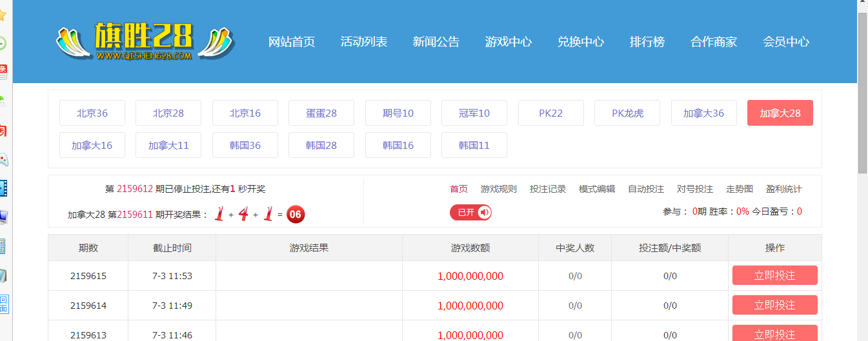The image size is (868, 341).
Task: Click the vertical scrollbar thumb
Action: pos(862,92)
